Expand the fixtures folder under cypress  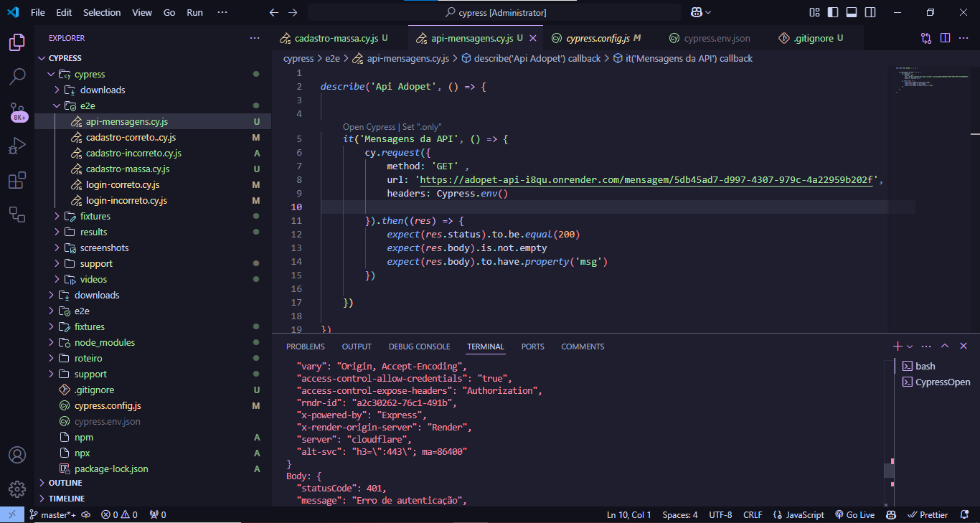click(x=57, y=216)
